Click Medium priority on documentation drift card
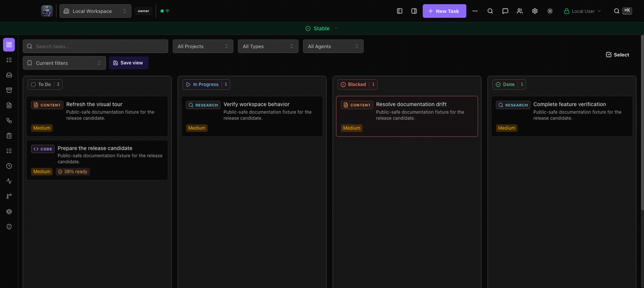Viewport: 644px width, 288px height. tap(352, 128)
